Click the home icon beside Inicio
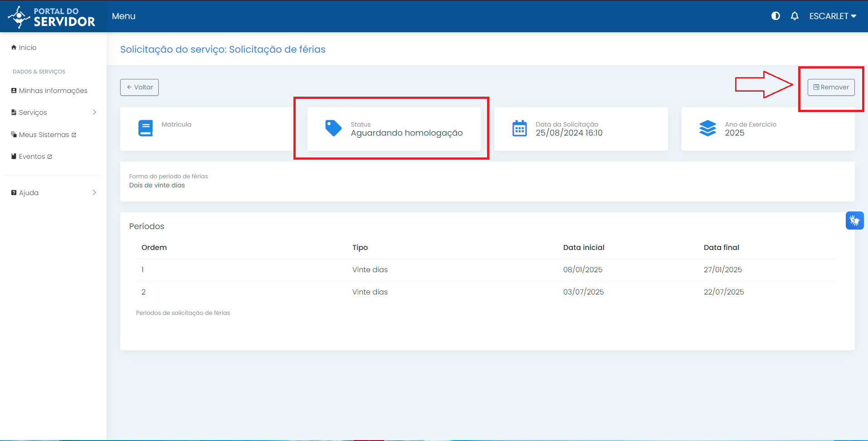This screenshot has height=441, width=868. (x=14, y=47)
